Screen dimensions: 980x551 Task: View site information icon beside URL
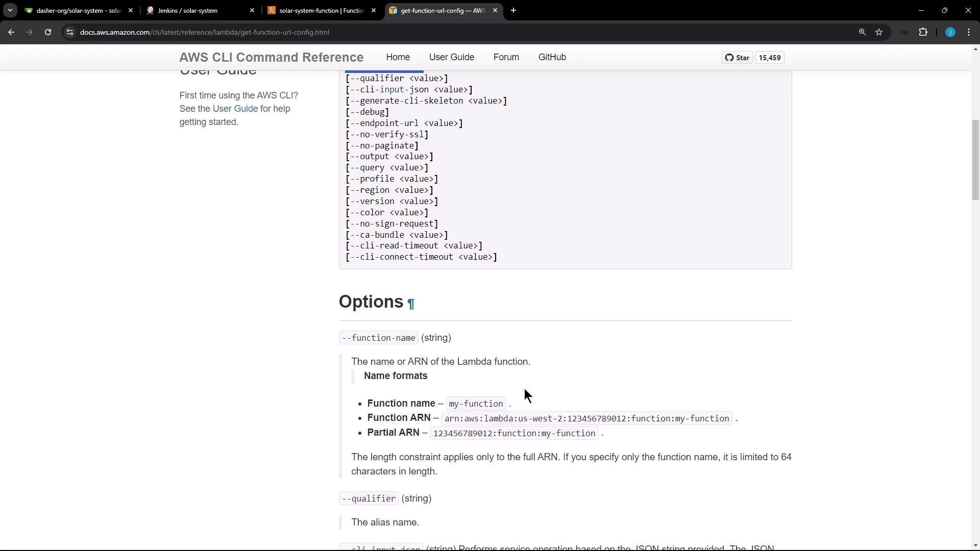pos(70,32)
